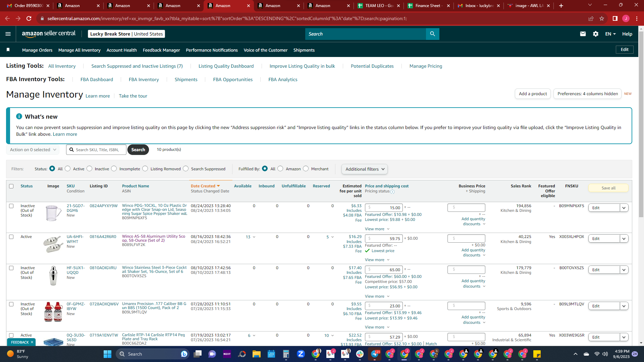Expand the Reserved quantity 5 chevron
This screenshot has height=362, width=644.
point(332,237)
